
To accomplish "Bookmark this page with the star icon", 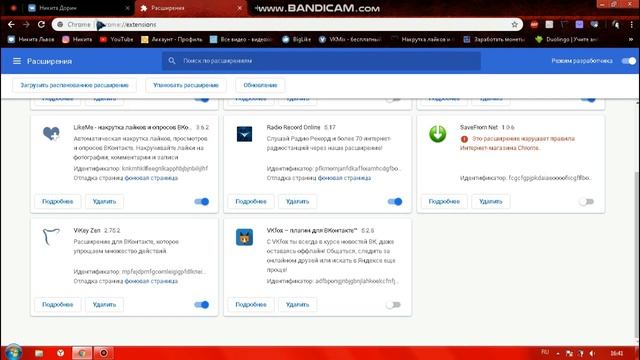I will click(514, 24).
